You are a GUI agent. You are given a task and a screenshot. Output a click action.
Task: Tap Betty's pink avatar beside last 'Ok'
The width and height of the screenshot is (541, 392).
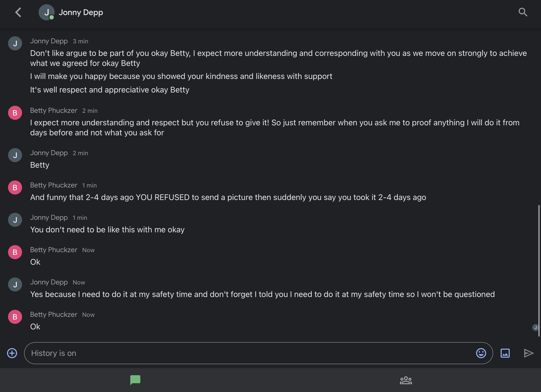click(15, 317)
